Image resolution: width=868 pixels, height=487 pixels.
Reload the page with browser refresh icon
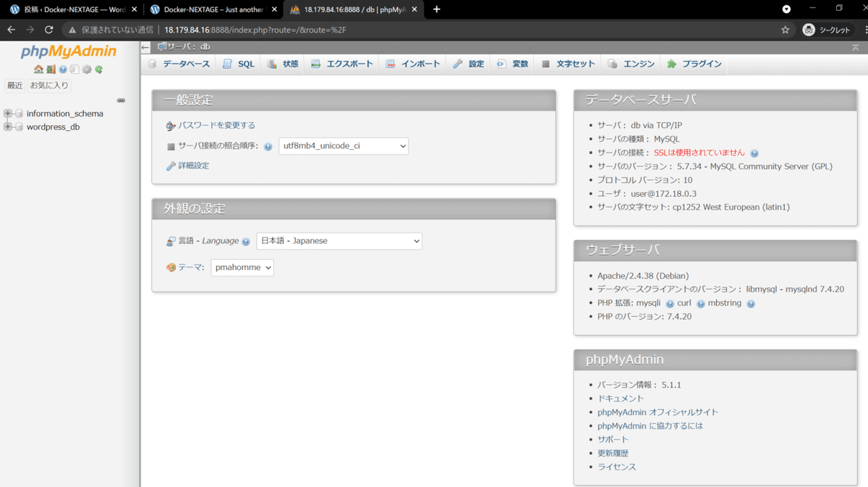pyautogui.click(x=49, y=30)
